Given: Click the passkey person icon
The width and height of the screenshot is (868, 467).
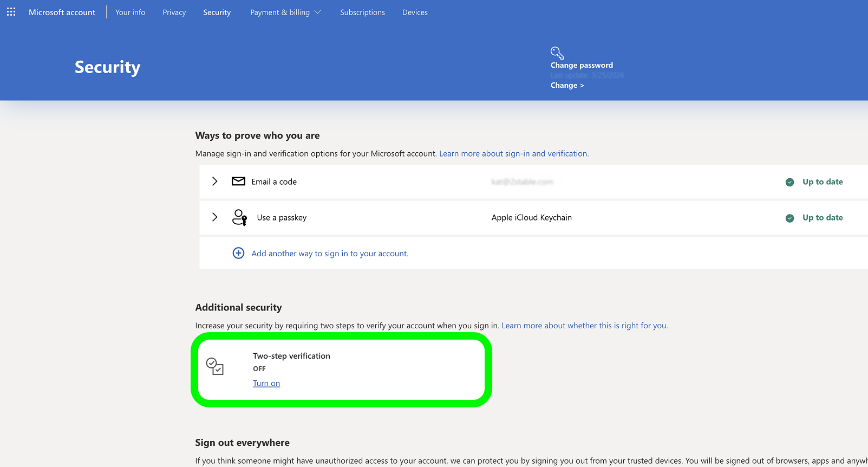Looking at the screenshot, I should click(239, 217).
